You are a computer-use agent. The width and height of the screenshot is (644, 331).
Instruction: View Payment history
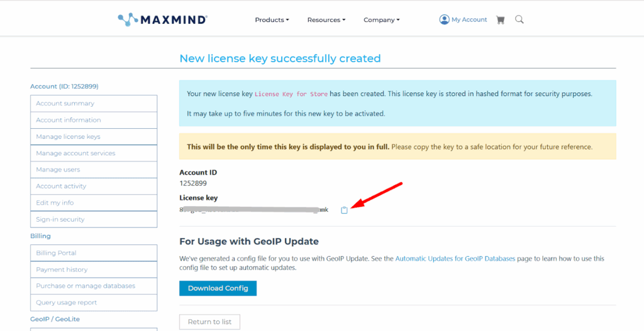pos(94,269)
